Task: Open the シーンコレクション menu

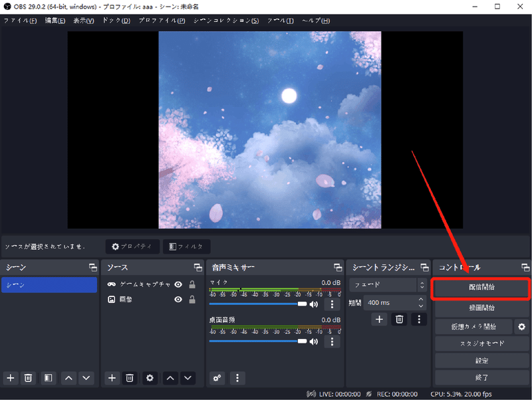Action: [x=226, y=21]
